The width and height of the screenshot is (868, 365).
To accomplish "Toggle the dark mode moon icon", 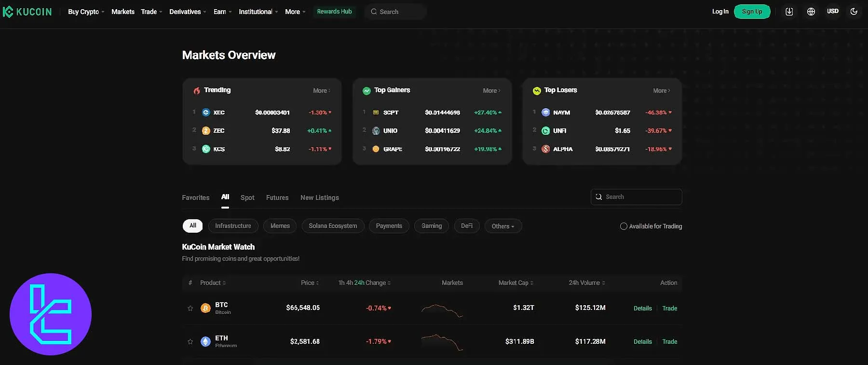I will click(x=854, y=12).
